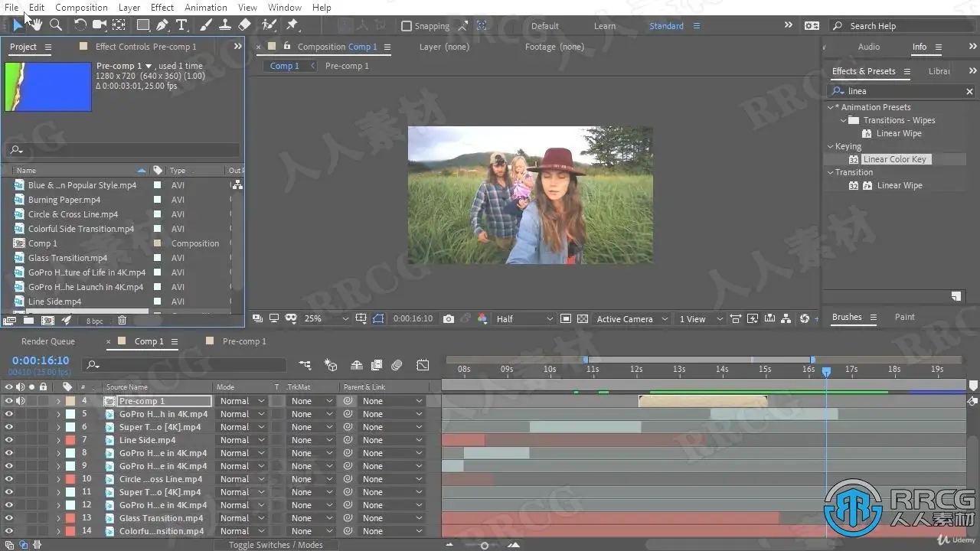
Task: Select the Horizontal Type tool
Action: click(181, 25)
